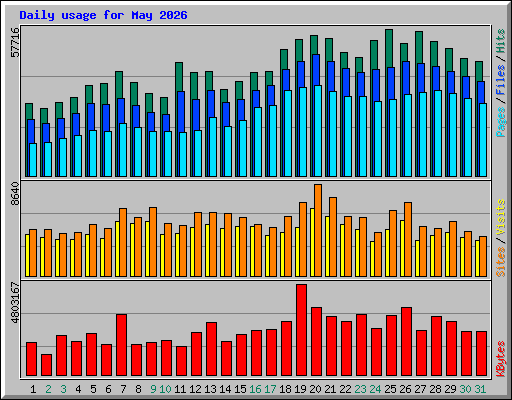Viewport: 512px width, 400px height.
Task: Click the red KBytes bar for day 26
Action: pyautogui.click(x=407, y=342)
